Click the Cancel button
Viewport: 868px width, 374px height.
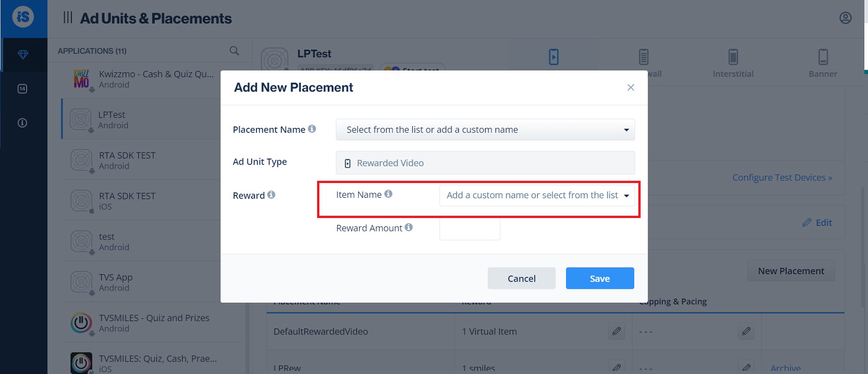point(521,278)
